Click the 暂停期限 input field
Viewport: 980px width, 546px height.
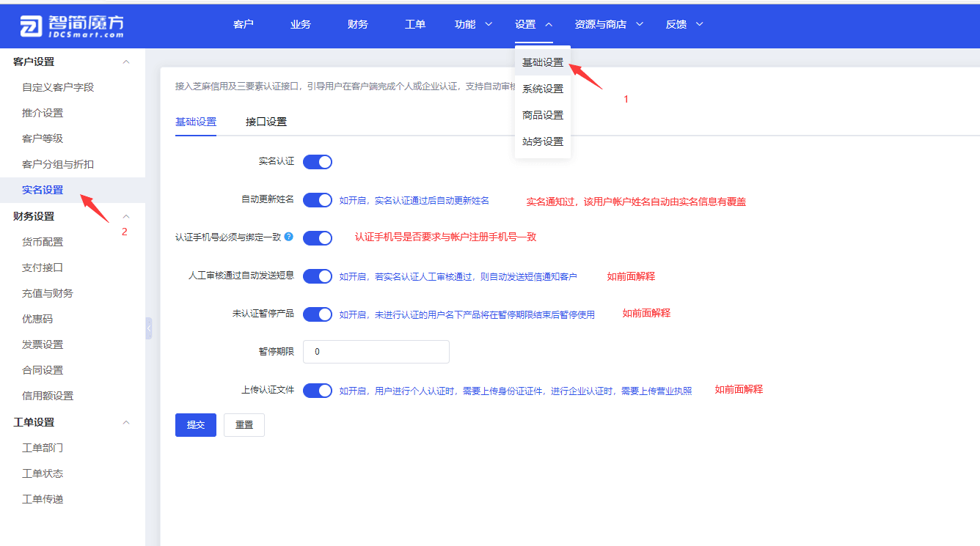click(376, 352)
